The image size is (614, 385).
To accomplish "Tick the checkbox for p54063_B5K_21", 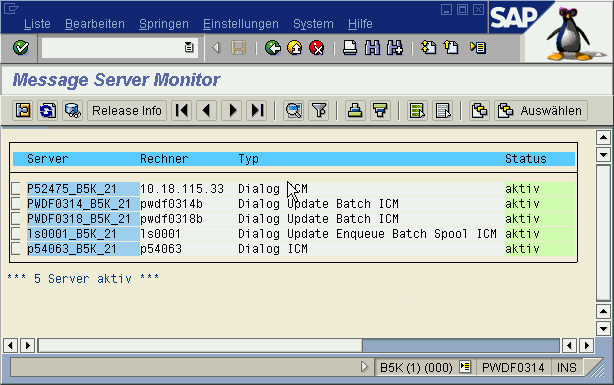I will point(16,248).
